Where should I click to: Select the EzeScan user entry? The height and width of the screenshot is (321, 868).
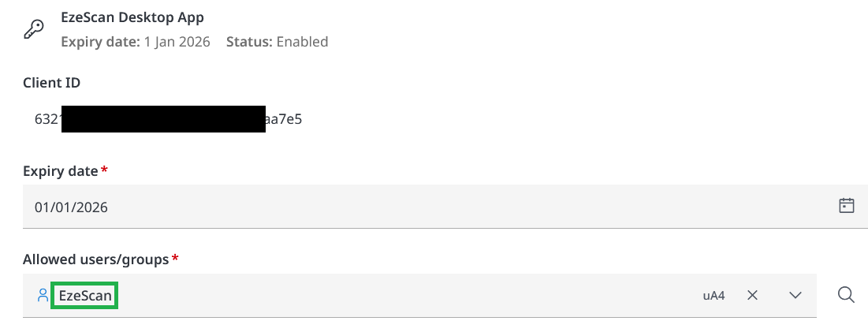click(84, 296)
